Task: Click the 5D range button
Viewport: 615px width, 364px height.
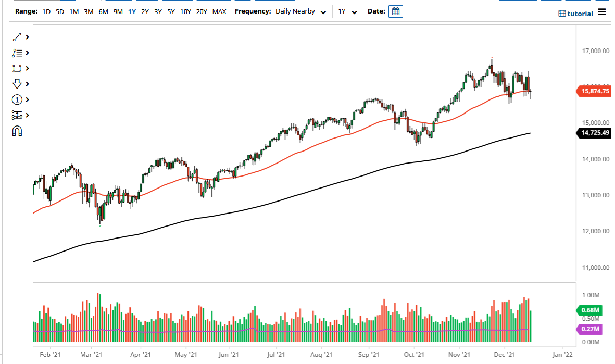Action: pos(59,11)
